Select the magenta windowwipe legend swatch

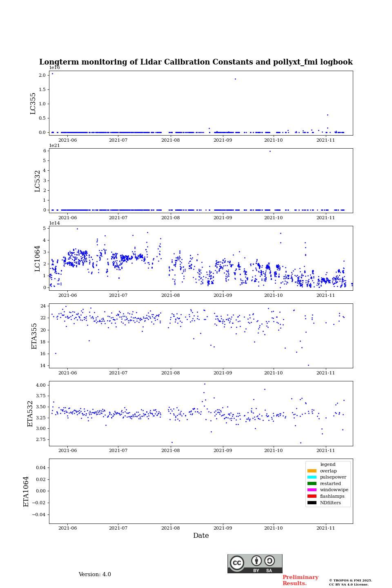(312, 490)
